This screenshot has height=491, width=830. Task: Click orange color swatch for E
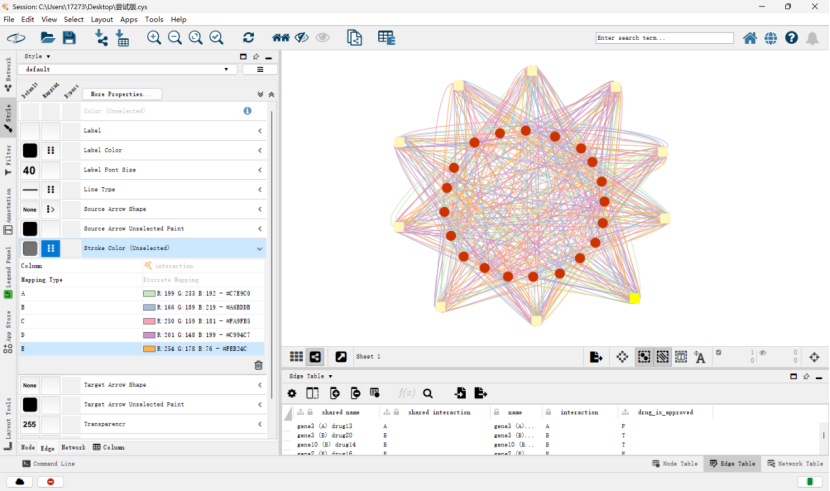point(149,349)
